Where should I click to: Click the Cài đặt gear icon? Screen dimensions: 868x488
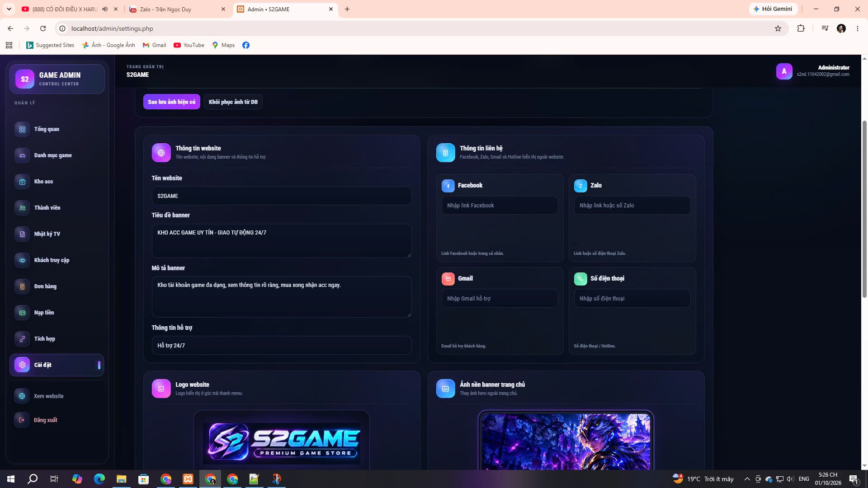(x=22, y=365)
